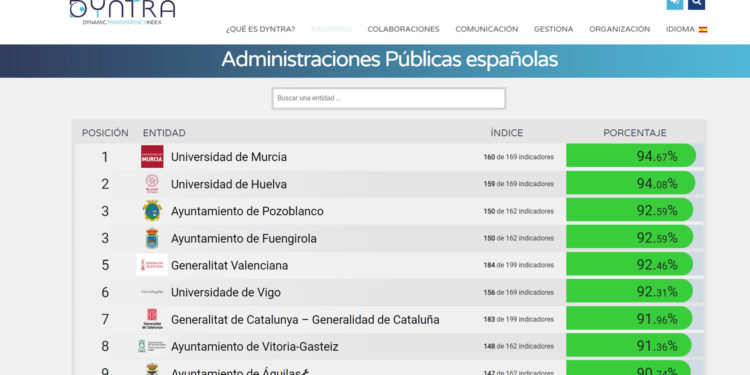Click Ayuntamiento de Fuengirola crest
Viewport: 750px width, 375px height.
coord(152,238)
